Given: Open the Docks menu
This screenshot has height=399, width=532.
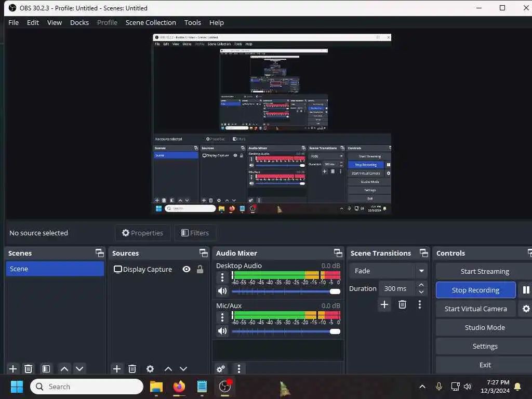Looking at the screenshot, I should [79, 22].
